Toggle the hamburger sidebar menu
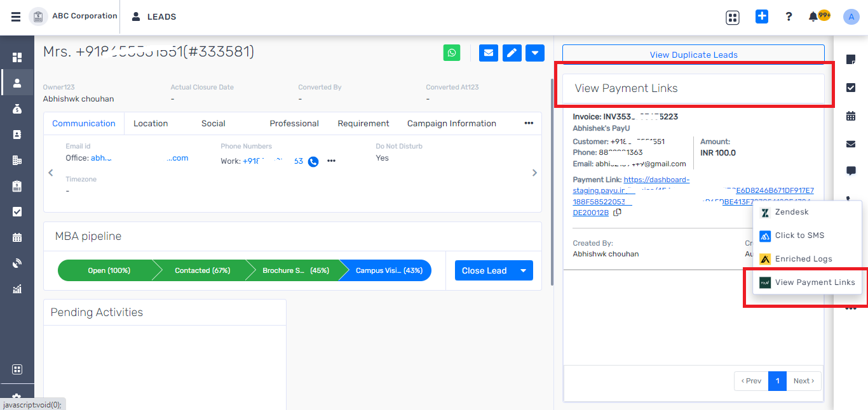This screenshot has width=868, height=410. click(x=16, y=17)
